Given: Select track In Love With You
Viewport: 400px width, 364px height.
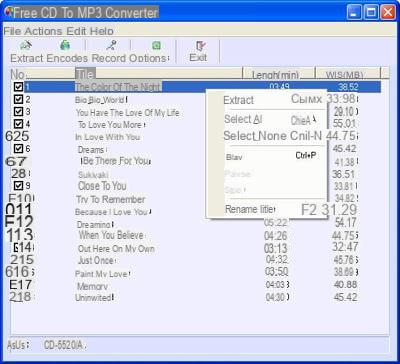Looking at the screenshot, I should point(107,137).
